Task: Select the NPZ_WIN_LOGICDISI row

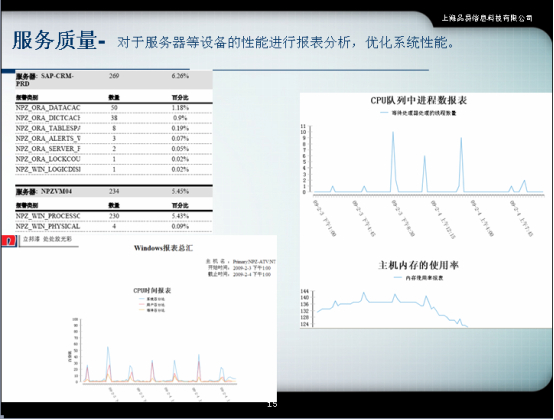Action: pyautogui.click(x=113, y=170)
